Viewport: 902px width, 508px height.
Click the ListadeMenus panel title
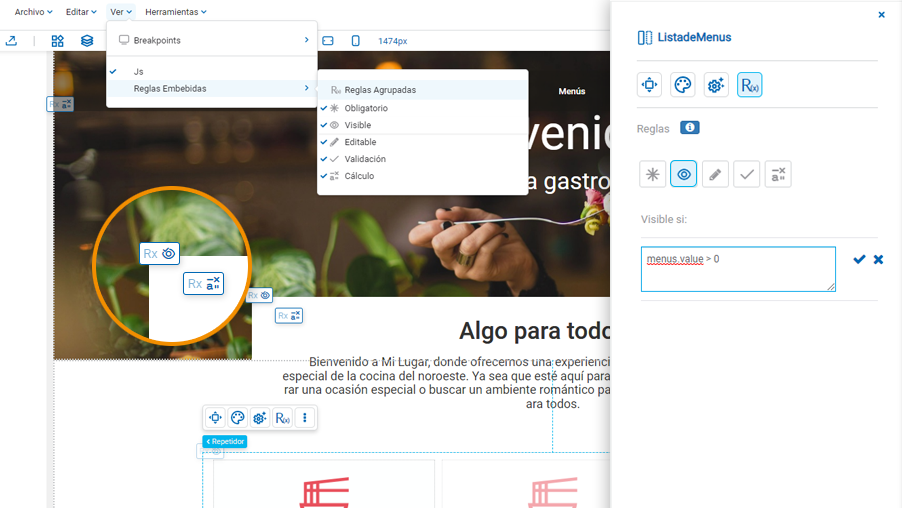[694, 37]
